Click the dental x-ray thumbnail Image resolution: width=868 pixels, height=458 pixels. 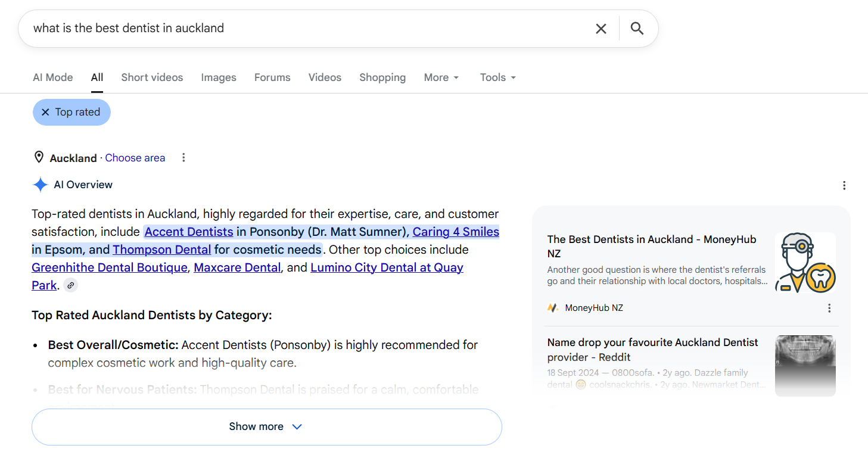click(805, 366)
